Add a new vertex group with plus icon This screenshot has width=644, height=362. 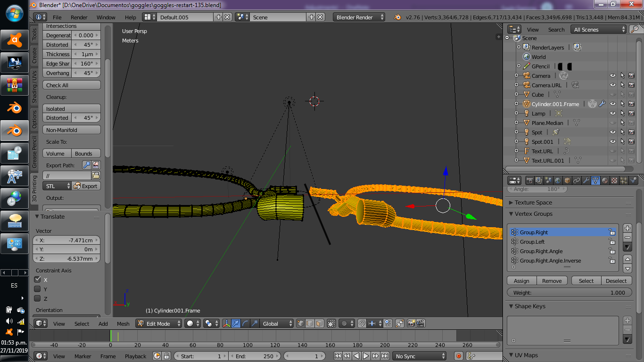click(x=627, y=228)
